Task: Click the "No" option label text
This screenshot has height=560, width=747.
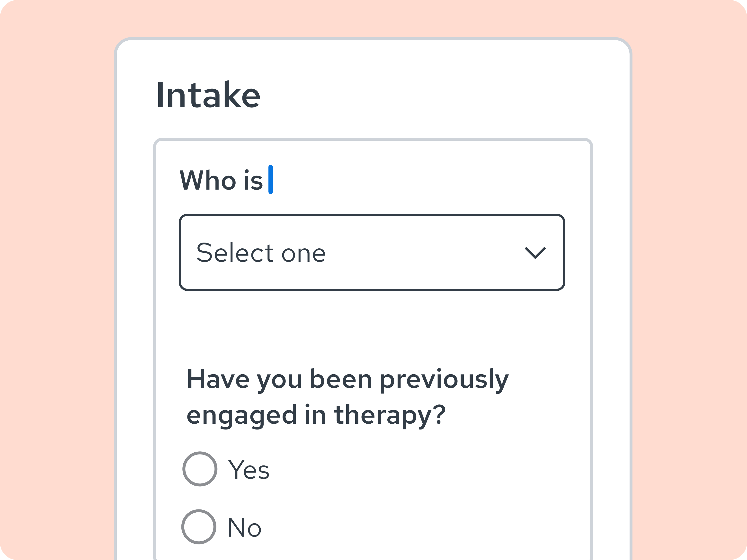Action: click(x=244, y=527)
